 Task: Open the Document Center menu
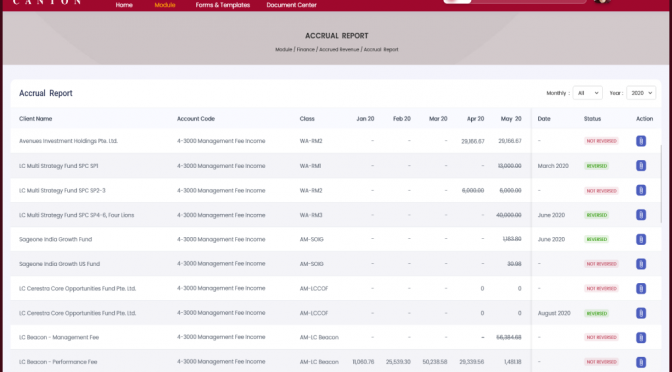pyautogui.click(x=291, y=5)
